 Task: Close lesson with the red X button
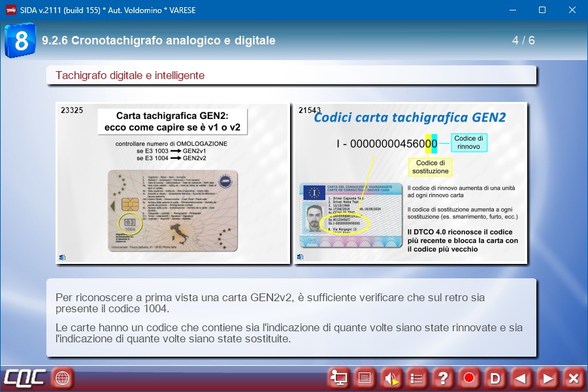(x=573, y=378)
